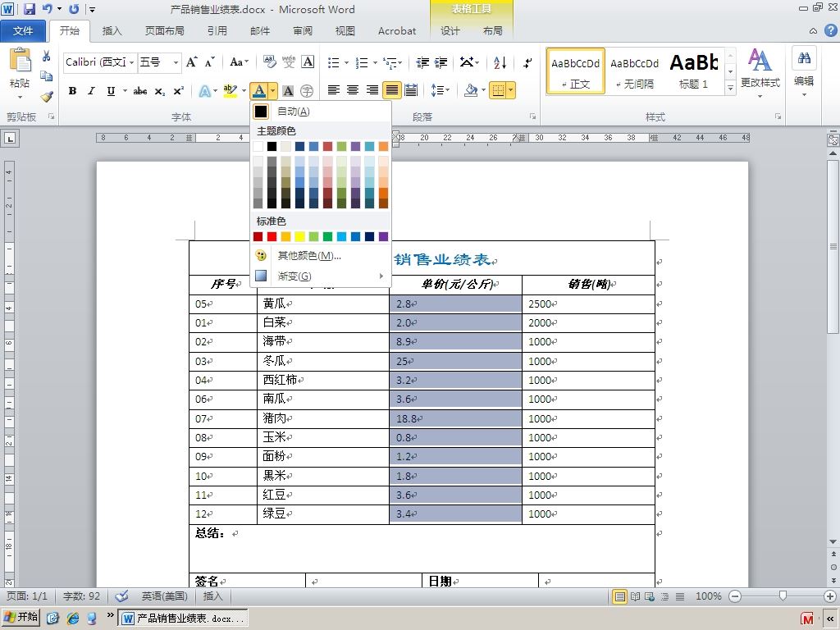
Task: Click the Align Text Left icon
Action: [x=333, y=90]
